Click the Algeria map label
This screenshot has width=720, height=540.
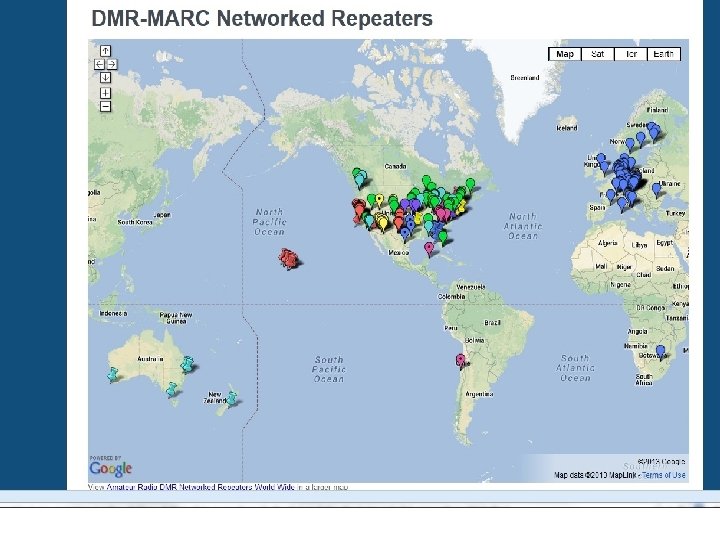[608, 243]
